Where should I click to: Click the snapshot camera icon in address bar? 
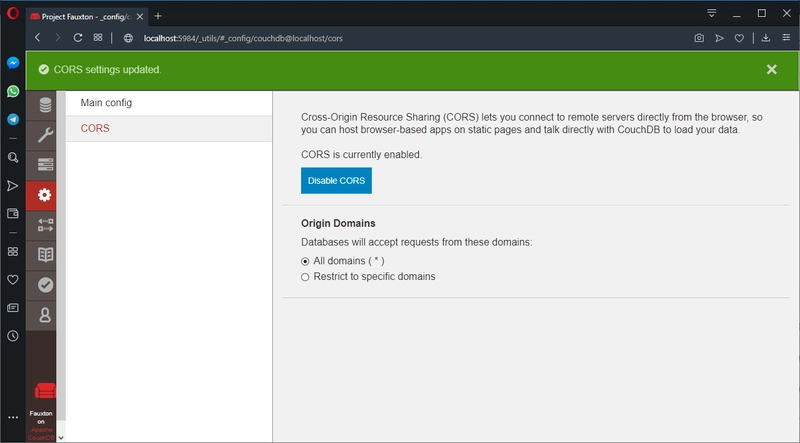[x=699, y=38]
